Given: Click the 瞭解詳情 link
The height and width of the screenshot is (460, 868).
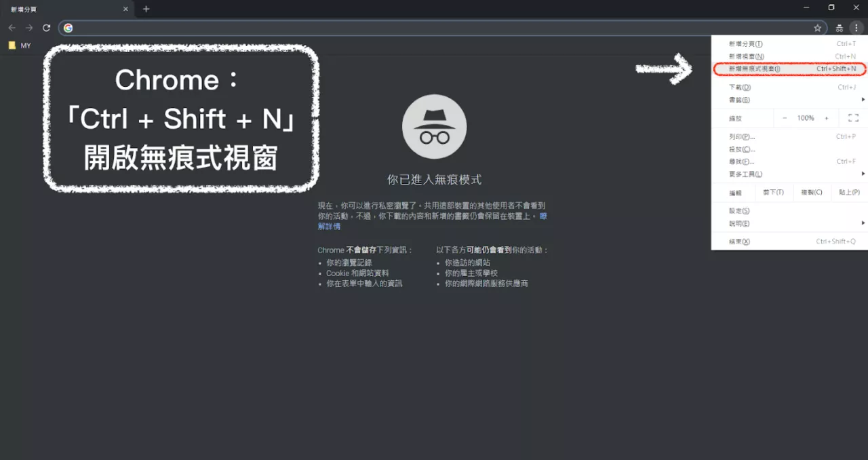Looking at the screenshot, I should point(330,226).
